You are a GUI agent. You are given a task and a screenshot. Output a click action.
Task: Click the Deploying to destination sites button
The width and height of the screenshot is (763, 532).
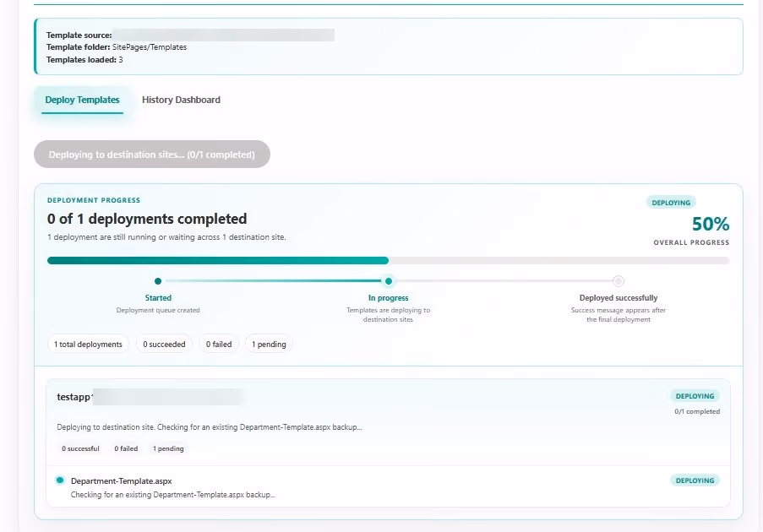point(152,155)
